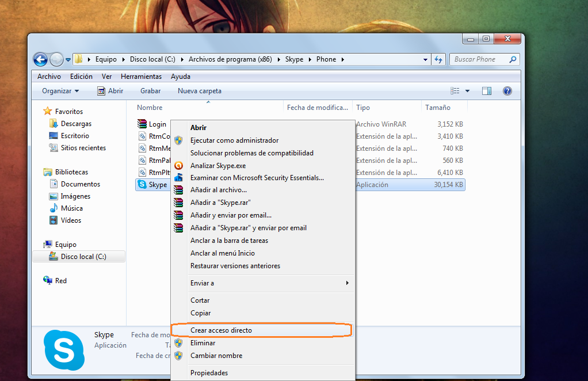Sort by Fecha de modifica... column header
Viewport: 588px width, 381px height.
317,108
